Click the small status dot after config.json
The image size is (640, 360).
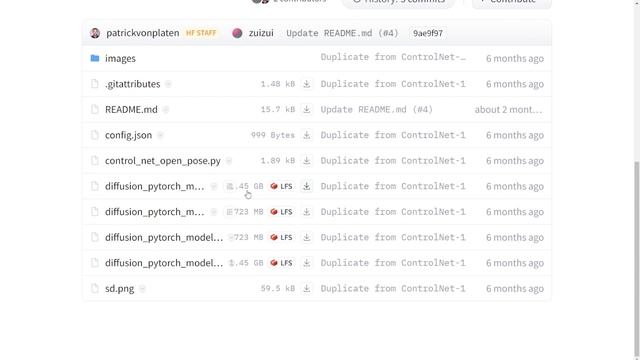(160, 135)
